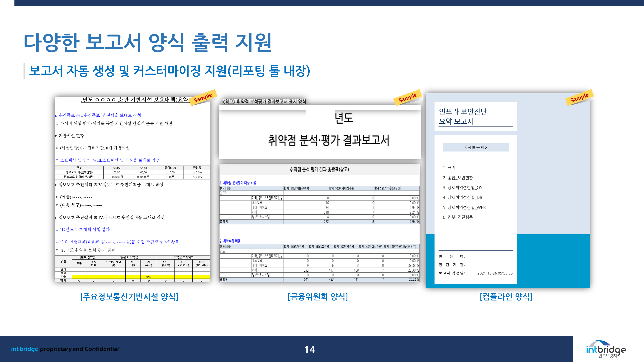Select the 시트목차 header box
644x362 pixels.
[x=475, y=147]
